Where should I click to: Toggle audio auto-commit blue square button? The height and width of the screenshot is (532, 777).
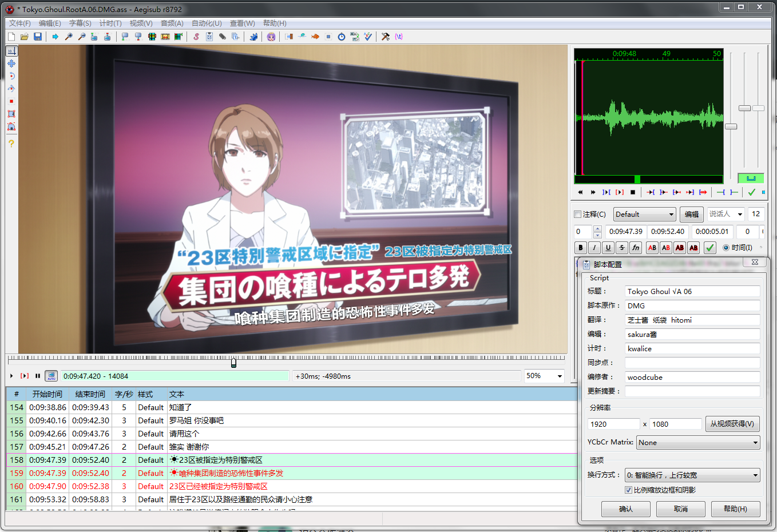tap(763, 192)
